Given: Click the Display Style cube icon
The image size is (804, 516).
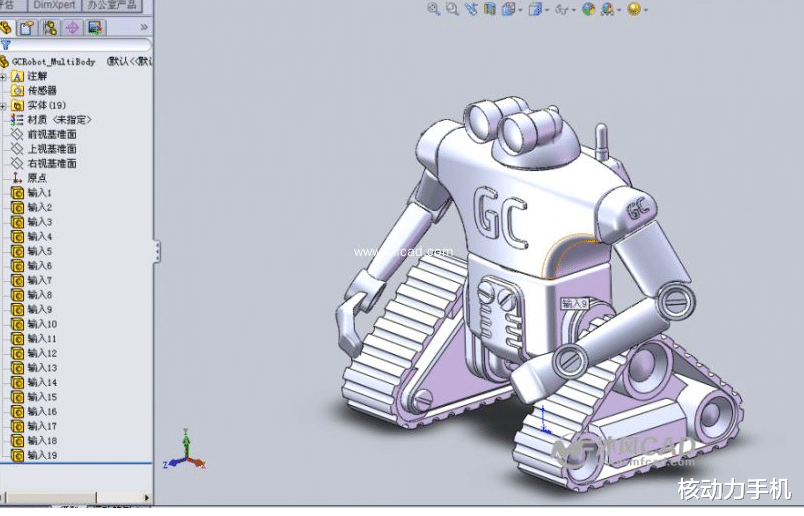Looking at the screenshot, I should [x=535, y=9].
